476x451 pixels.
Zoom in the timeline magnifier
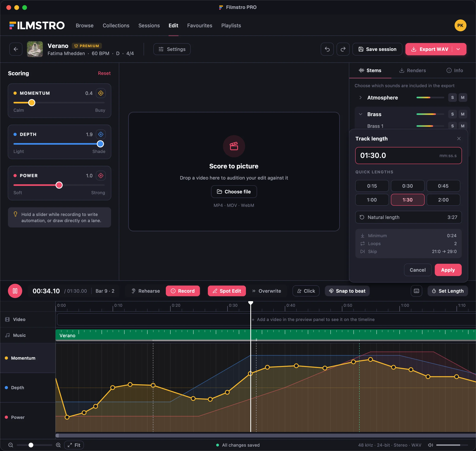point(58,445)
